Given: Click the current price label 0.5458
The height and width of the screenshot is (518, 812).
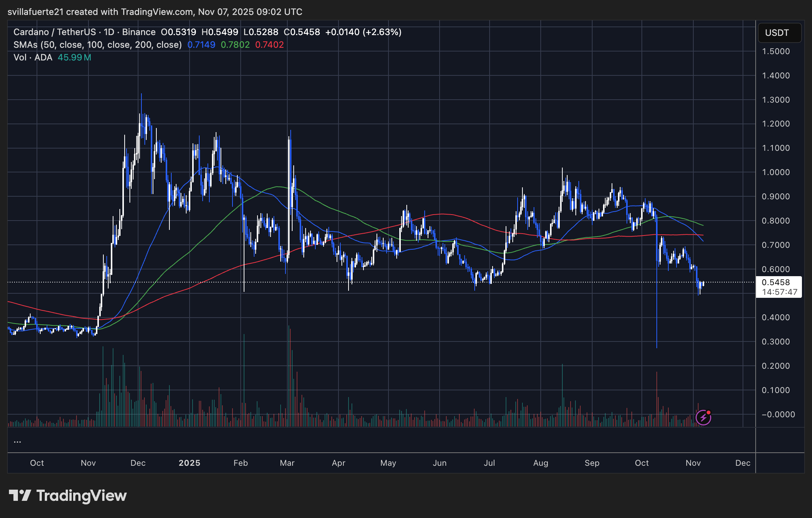Looking at the screenshot, I should click(x=776, y=283).
